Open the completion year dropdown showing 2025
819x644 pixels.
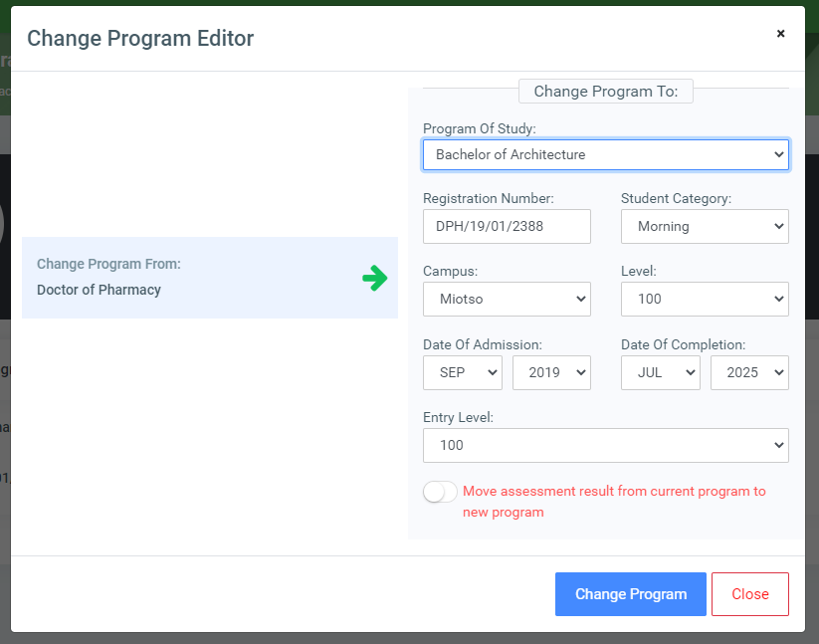[x=749, y=372]
